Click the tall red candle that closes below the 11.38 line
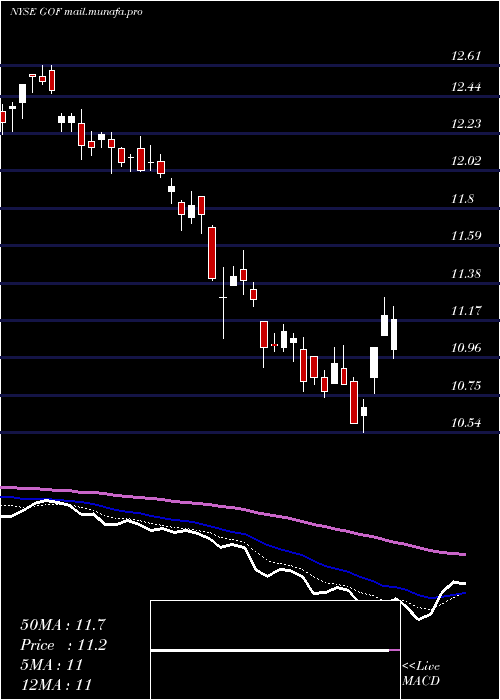500x700 pixels. [x=212, y=253]
